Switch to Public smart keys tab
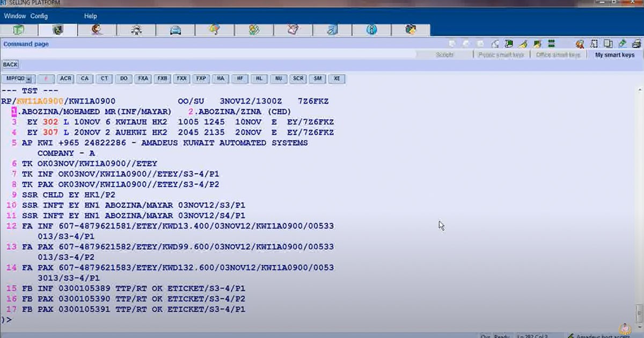The image size is (644, 338). pyautogui.click(x=501, y=55)
